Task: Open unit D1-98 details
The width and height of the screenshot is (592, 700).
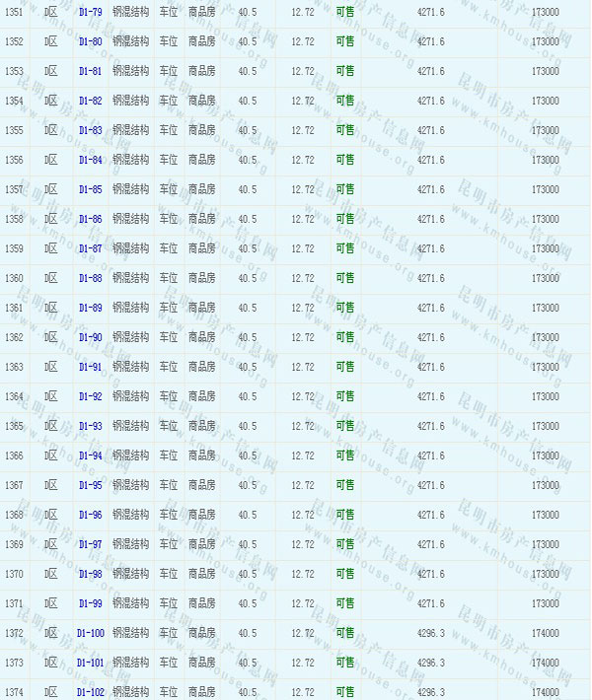Action: [x=90, y=574]
